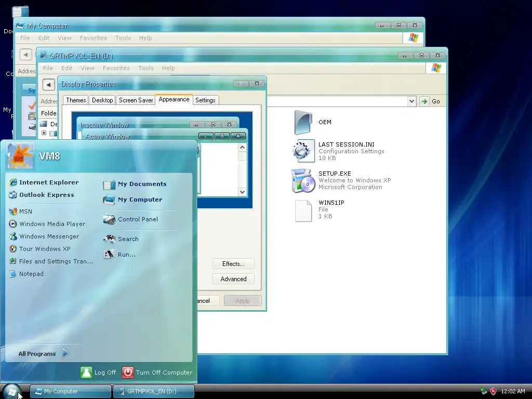Click Back arrow in My Computer window
The width and height of the screenshot is (532, 399).
tap(25, 55)
